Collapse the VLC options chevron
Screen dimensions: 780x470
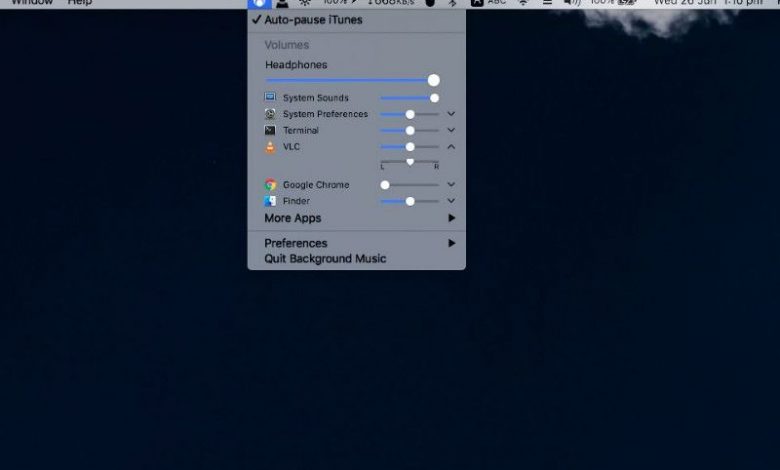click(x=451, y=147)
